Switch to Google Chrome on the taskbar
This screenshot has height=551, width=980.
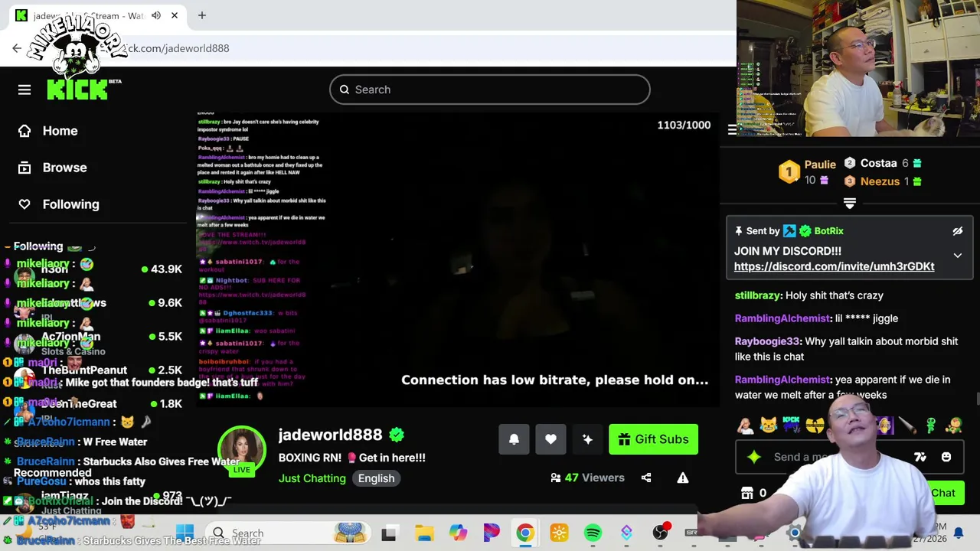click(525, 533)
